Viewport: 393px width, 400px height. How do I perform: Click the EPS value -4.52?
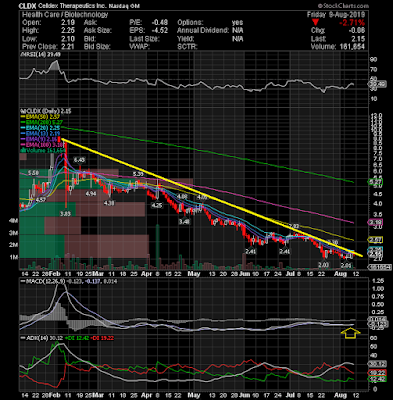[159, 31]
